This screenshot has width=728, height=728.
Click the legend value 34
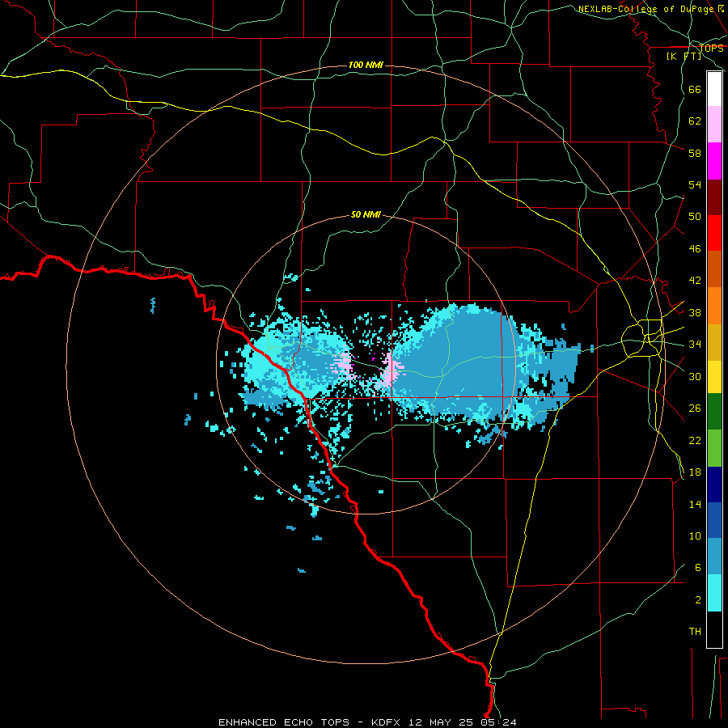pyautogui.click(x=695, y=344)
